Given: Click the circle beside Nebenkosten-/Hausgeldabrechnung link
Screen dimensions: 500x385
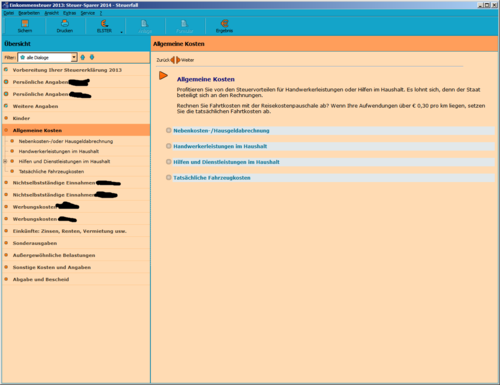Looking at the screenshot, I should [x=169, y=130].
